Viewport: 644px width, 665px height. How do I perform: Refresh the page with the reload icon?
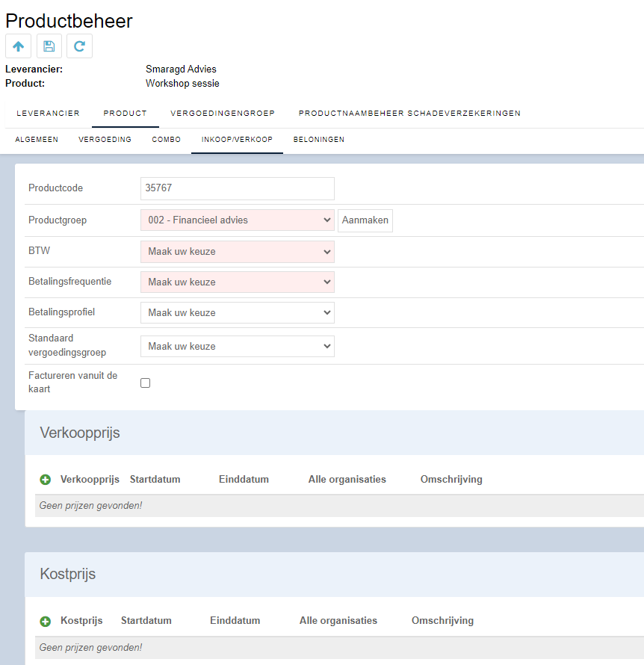79,46
